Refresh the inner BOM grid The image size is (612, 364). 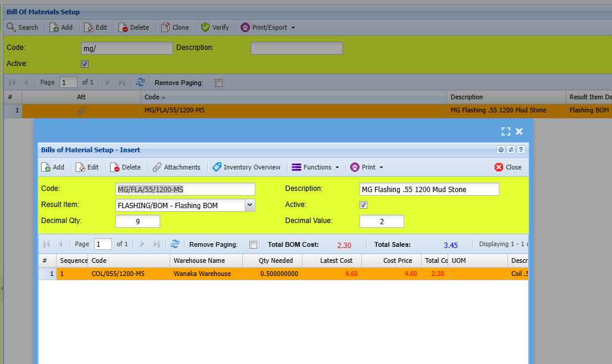tap(175, 244)
